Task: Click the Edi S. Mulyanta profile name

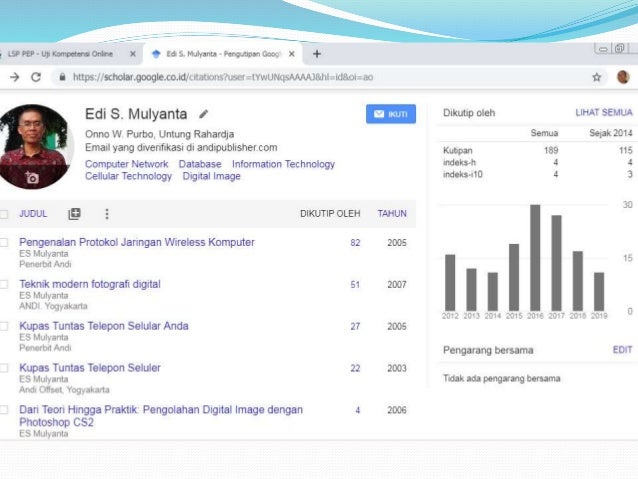Action: [x=136, y=114]
